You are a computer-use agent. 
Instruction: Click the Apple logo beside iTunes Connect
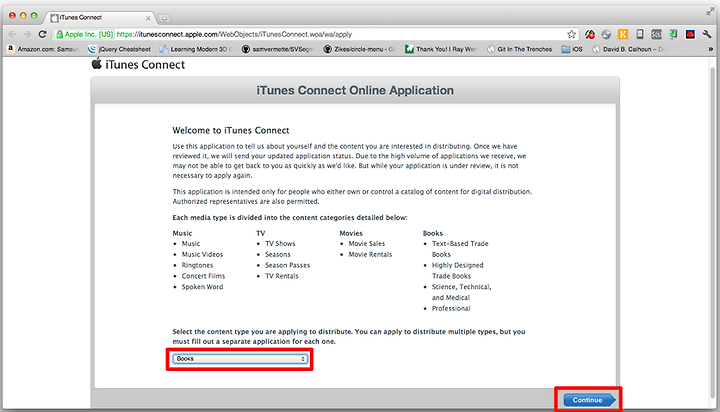(96, 64)
